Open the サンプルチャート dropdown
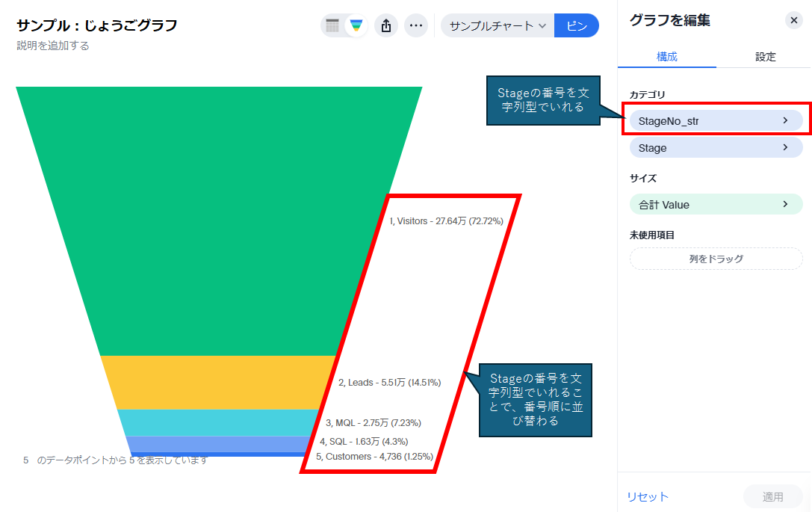Screen dimensions: 812x512 pyautogui.click(x=498, y=25)
